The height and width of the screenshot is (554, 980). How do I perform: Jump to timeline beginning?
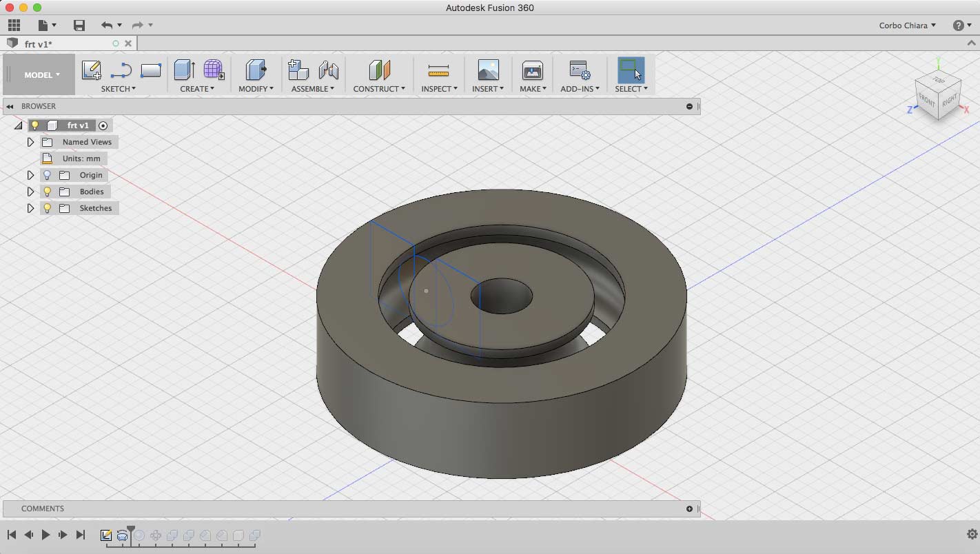(x=12, y=535)
